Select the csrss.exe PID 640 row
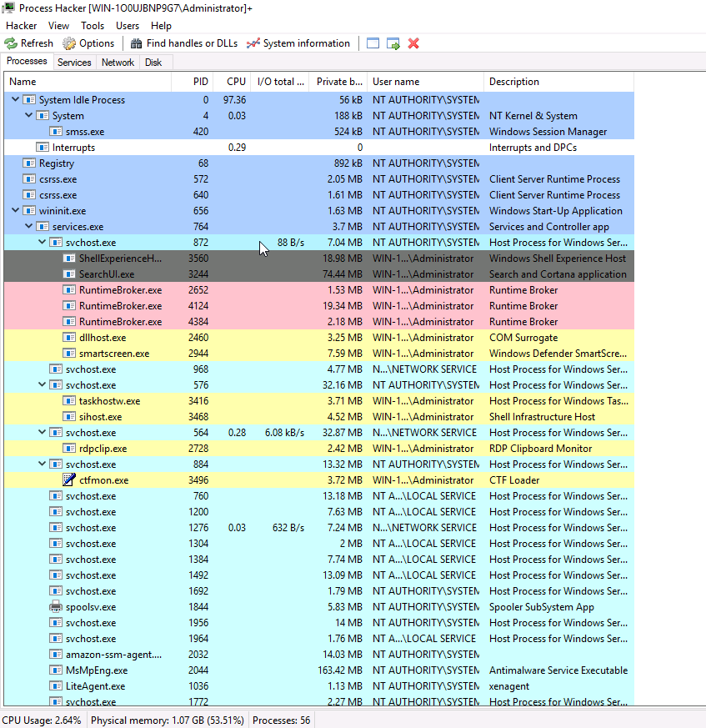Screen dimensions: 706x728 (x=319, y=195)
